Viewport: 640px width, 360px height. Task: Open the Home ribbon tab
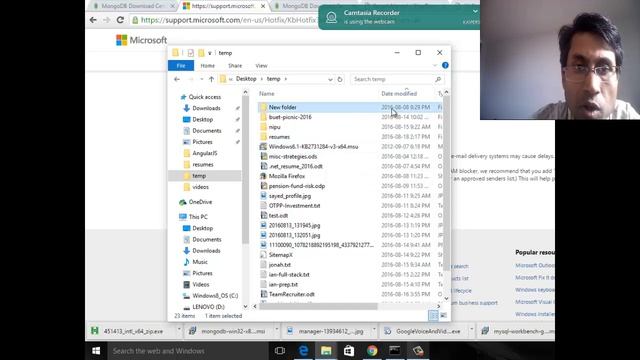click(207, 66)
